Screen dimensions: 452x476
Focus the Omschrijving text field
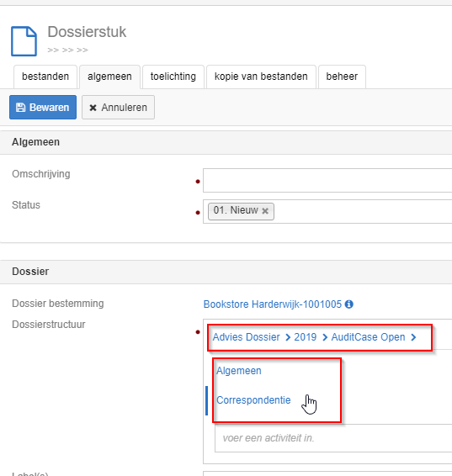tap(327, 180)
